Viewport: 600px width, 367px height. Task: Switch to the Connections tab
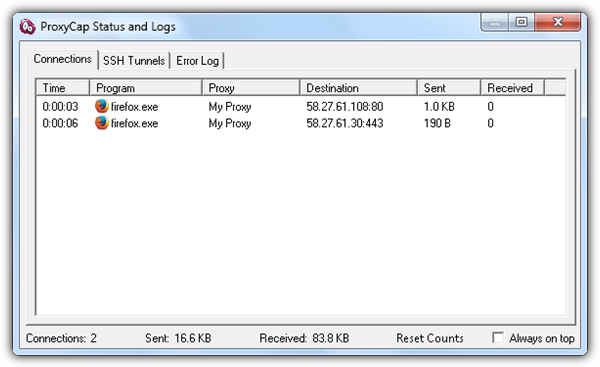point(62,59)
